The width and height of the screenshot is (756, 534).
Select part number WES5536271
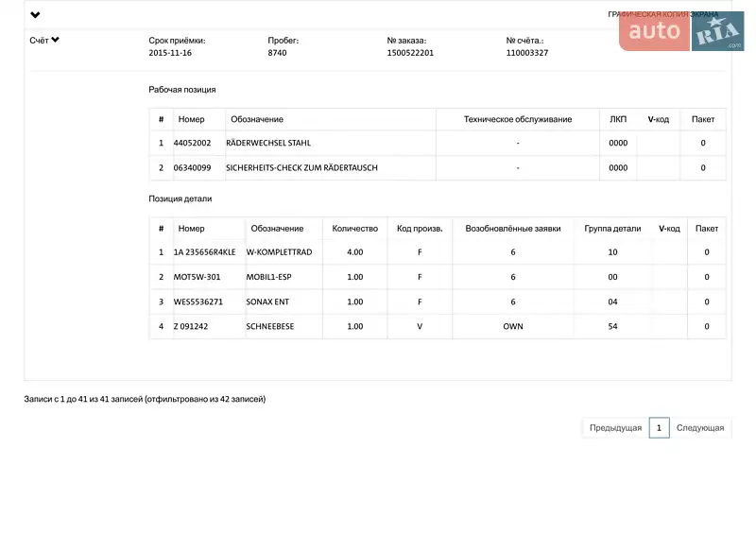pos(198,302)
